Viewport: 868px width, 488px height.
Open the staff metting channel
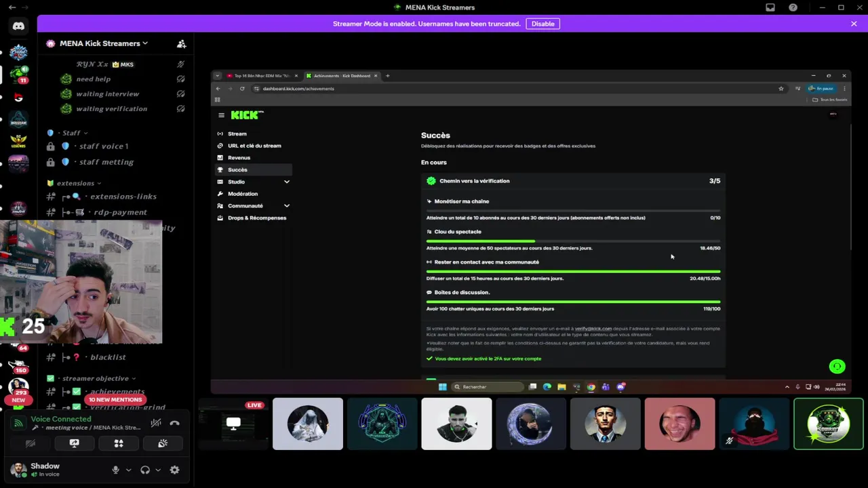[106, 162]
